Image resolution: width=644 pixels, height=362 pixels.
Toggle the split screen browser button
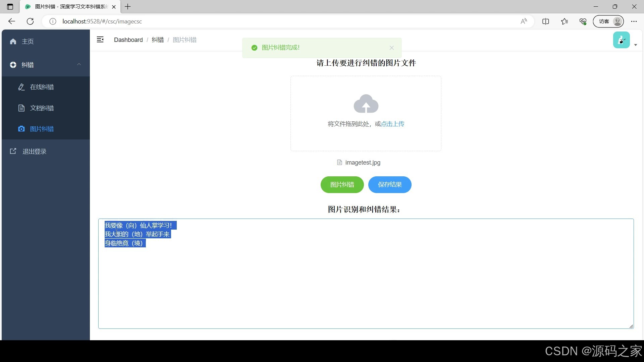pos(546,21)
